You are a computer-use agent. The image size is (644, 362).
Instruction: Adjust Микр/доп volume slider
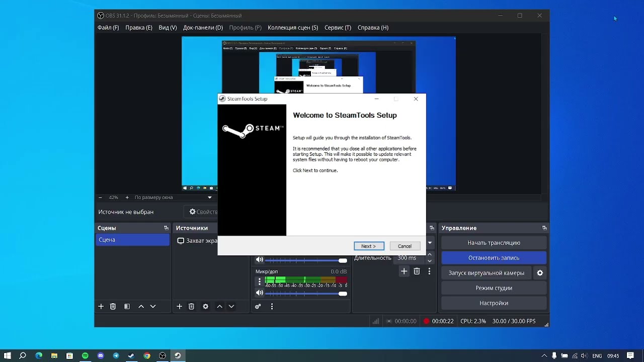pyautogui.click(x=306, y=293)
